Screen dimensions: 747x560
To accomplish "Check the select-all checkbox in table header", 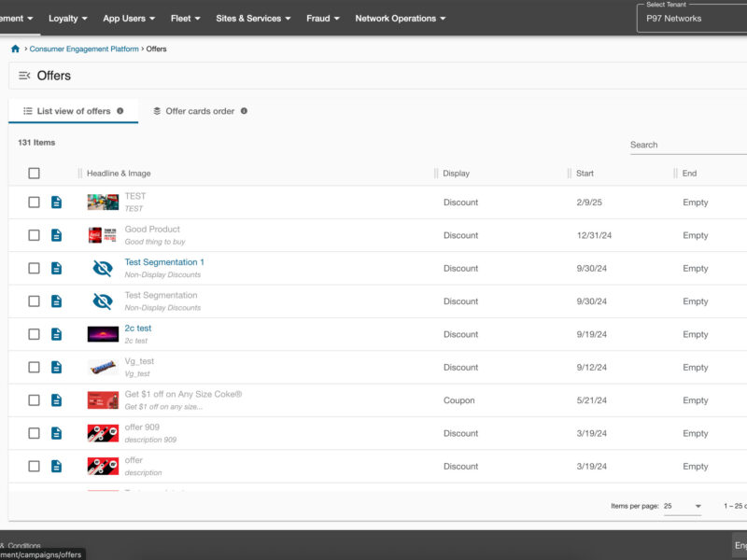I will click(35, 174).
